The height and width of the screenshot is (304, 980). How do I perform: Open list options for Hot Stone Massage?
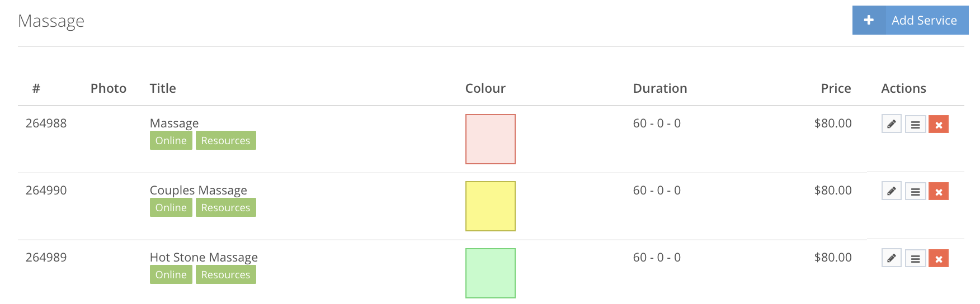click(x=915, y=258)
